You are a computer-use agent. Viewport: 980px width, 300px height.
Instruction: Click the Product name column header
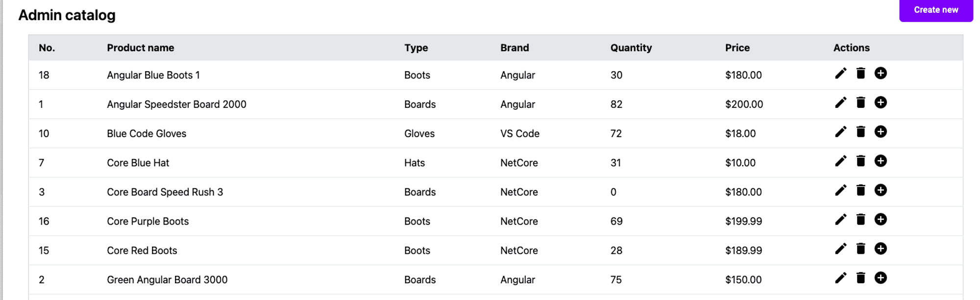141,48
